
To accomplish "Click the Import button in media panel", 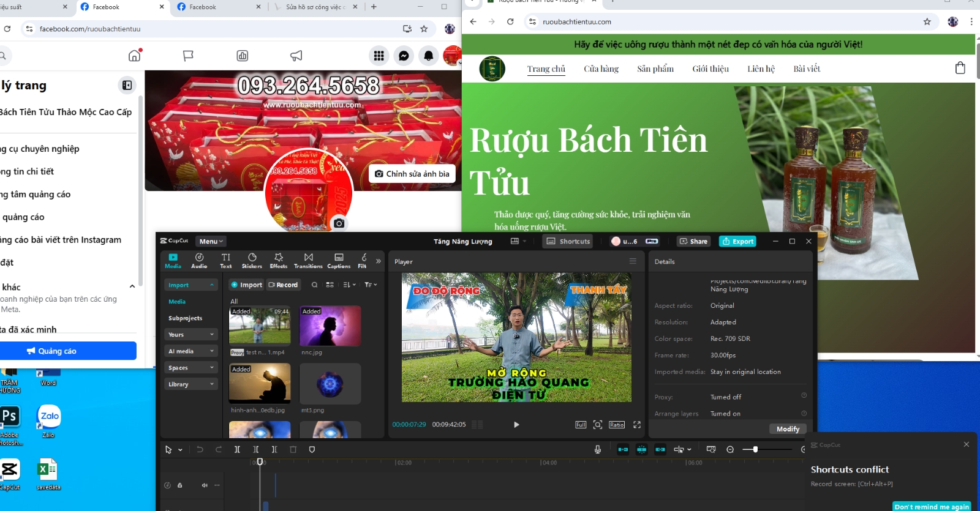I will point(246,285).
